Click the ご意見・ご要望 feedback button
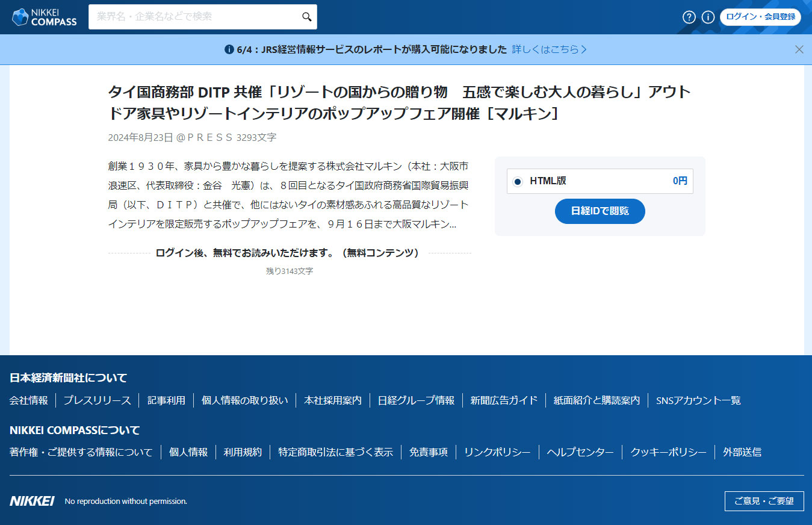The image size is (812, 525). coord(764,501)
